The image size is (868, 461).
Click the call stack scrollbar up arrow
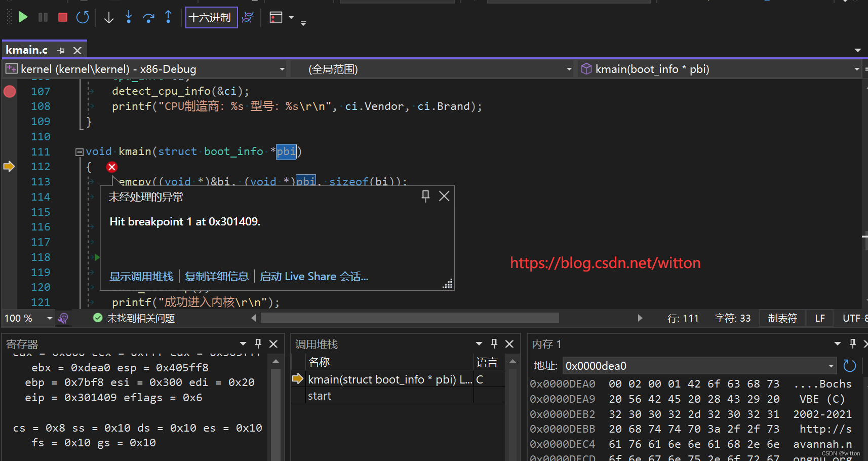tap(512, 361)
